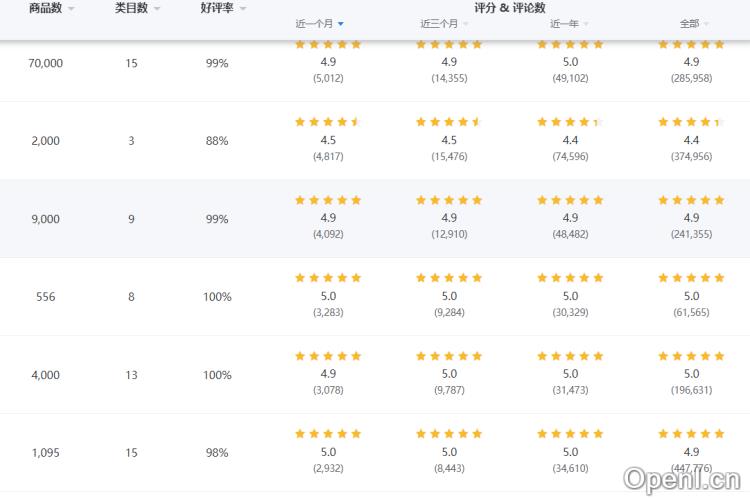Screen dimensions: 750x499
Task: Click the 近三个月 sort arrow
Action: click(466, 23)
